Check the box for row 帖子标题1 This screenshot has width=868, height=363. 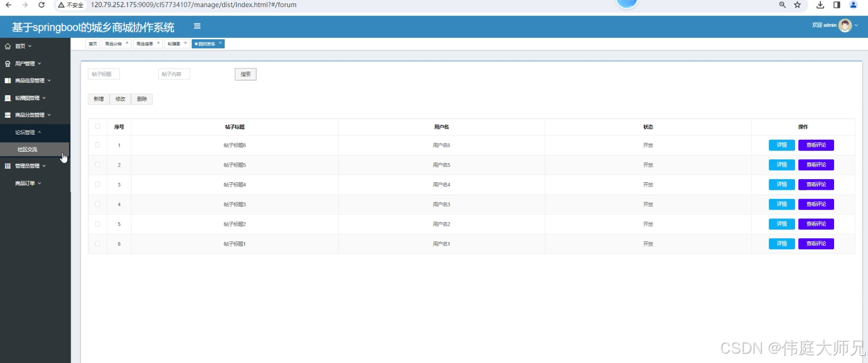pyautogui.click(x=98, y=244)
